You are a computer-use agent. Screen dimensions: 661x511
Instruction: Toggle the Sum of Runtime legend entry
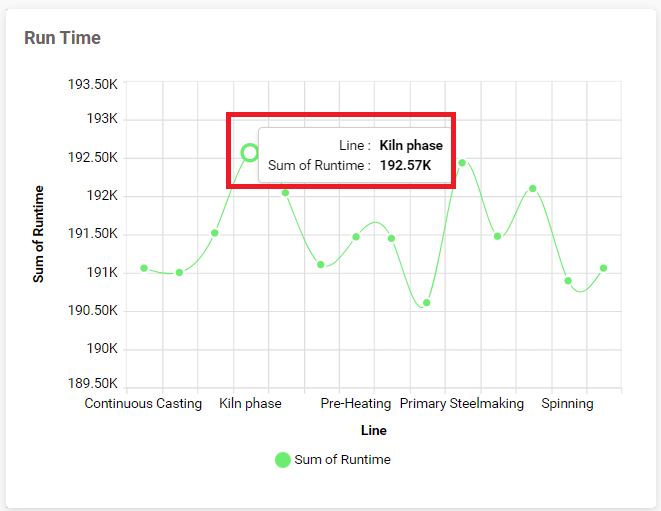click(333, 460)
